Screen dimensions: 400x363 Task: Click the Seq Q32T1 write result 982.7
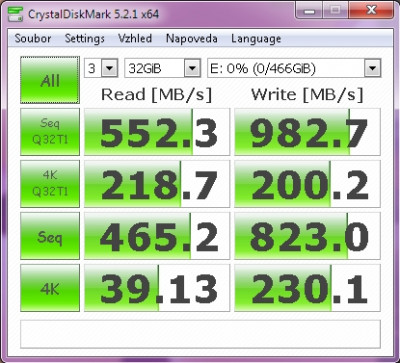click(x=307, y=132)
